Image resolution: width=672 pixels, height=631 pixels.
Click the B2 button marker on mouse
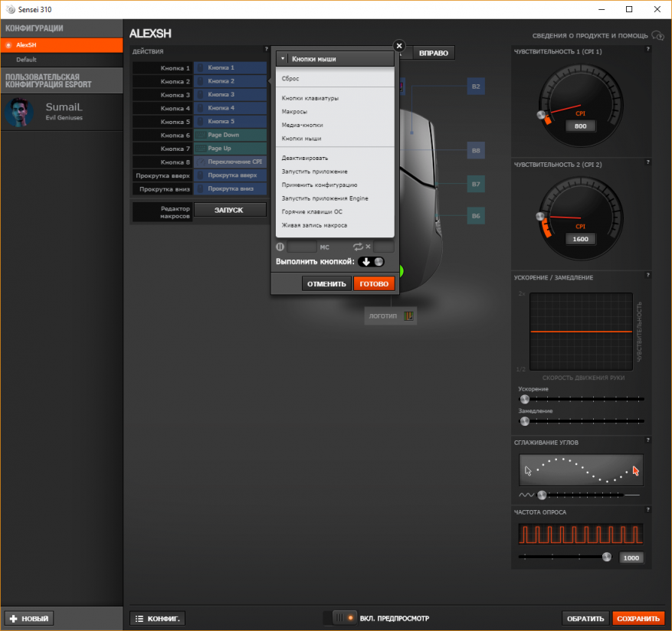click(x=476, y=87)
